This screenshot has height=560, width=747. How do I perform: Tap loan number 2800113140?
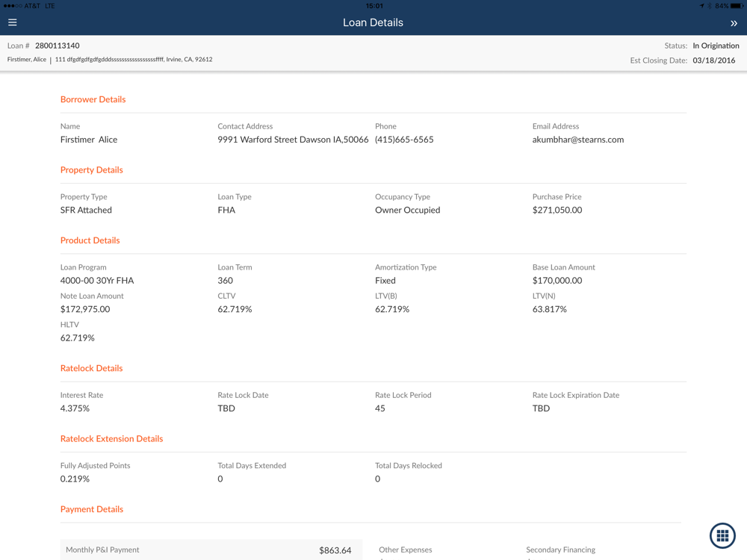click(x=57, y=46)
